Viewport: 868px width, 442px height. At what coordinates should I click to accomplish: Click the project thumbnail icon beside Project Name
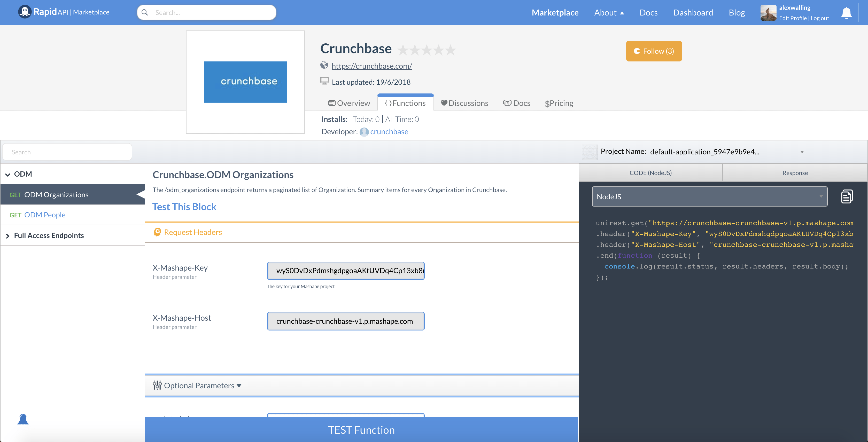click(x=590, y=152)
